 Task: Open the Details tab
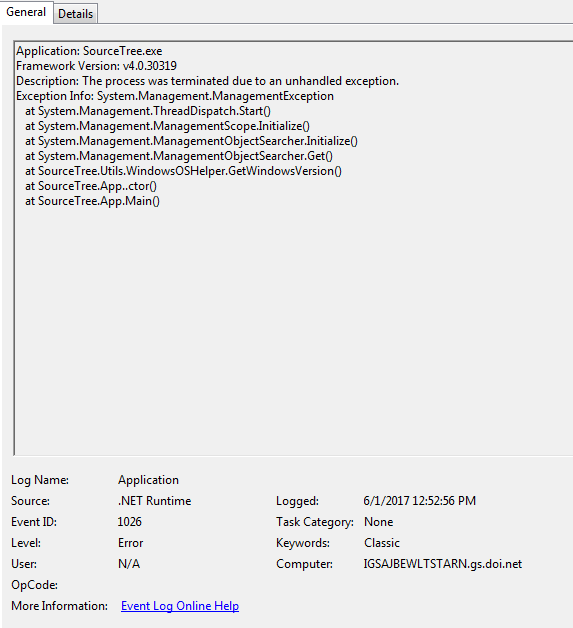pos(75,14)
